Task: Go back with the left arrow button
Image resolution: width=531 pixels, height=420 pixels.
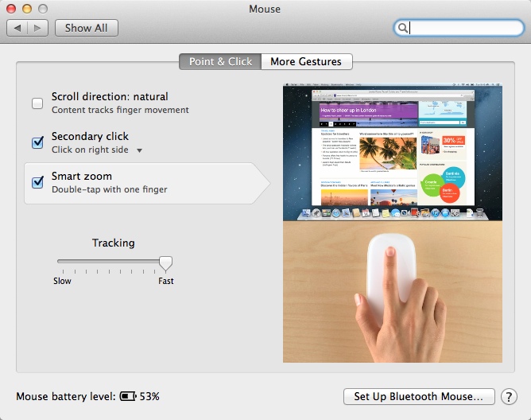Action: pyautogui.click(x=17, y=28)
